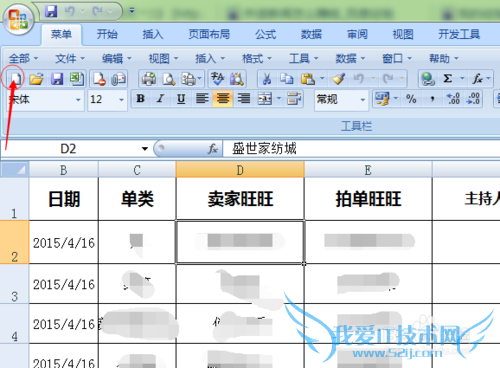500x368 pixels.
Task: Click the Office button logo
Action: [18, 19]
